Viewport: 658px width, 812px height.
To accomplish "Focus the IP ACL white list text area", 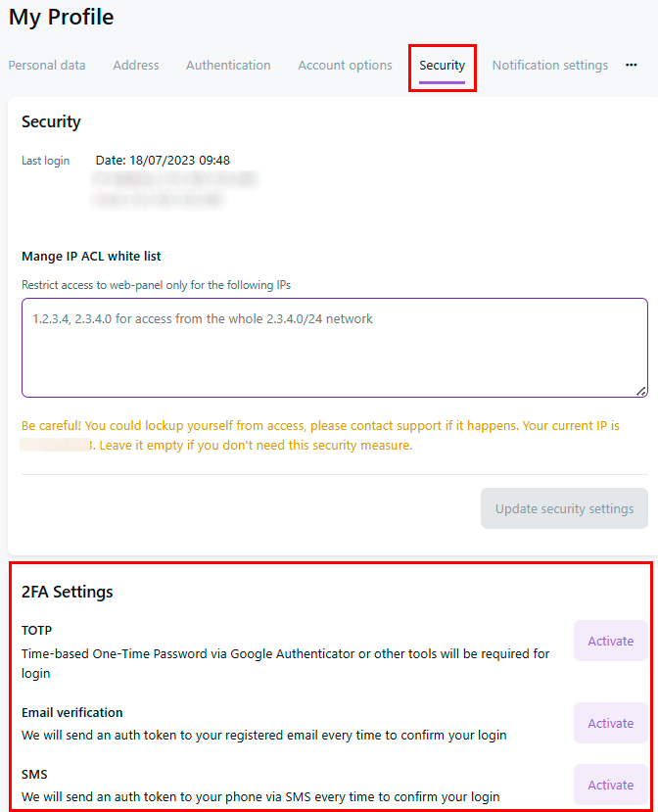I will 334,347.
